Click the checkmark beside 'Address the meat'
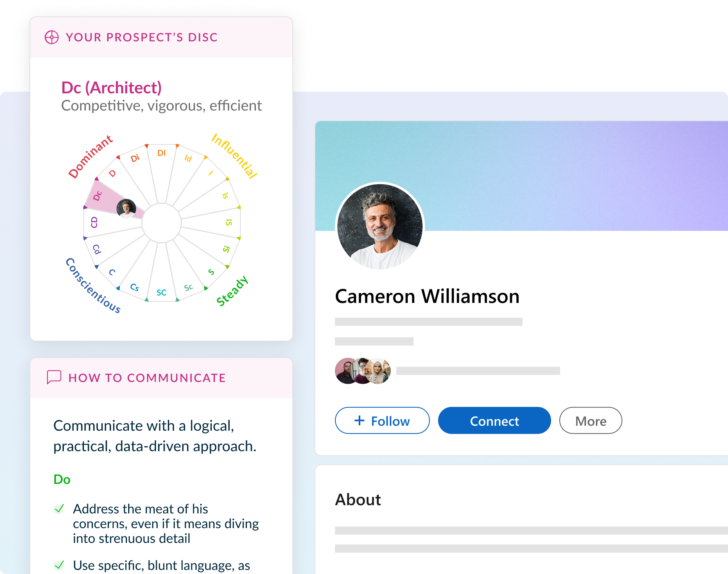The height and width of the screenshot is (574, 728). coord(59,509)
